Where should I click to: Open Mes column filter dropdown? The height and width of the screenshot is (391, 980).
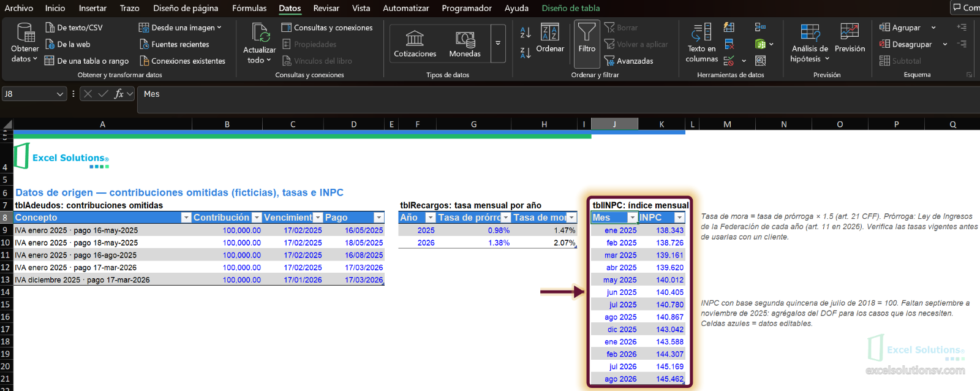(632, 218)
